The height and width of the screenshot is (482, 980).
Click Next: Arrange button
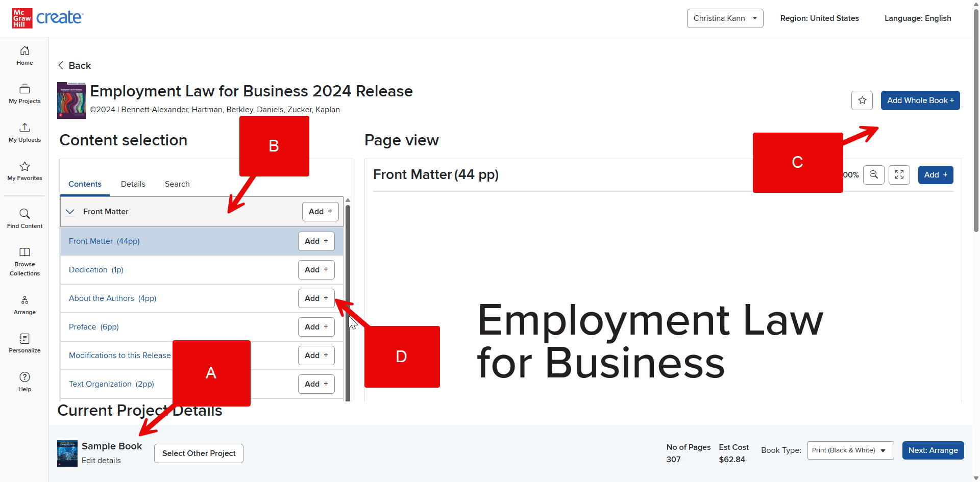(933, 450)
